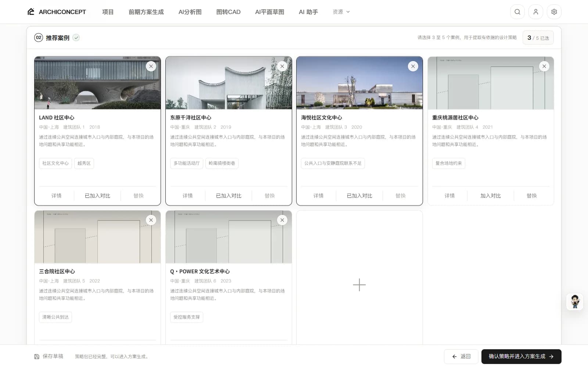Click the green check beside 推荐案例
Image resolution: width=588 pixels, height=368 pixels.
[x=76, y=38]
